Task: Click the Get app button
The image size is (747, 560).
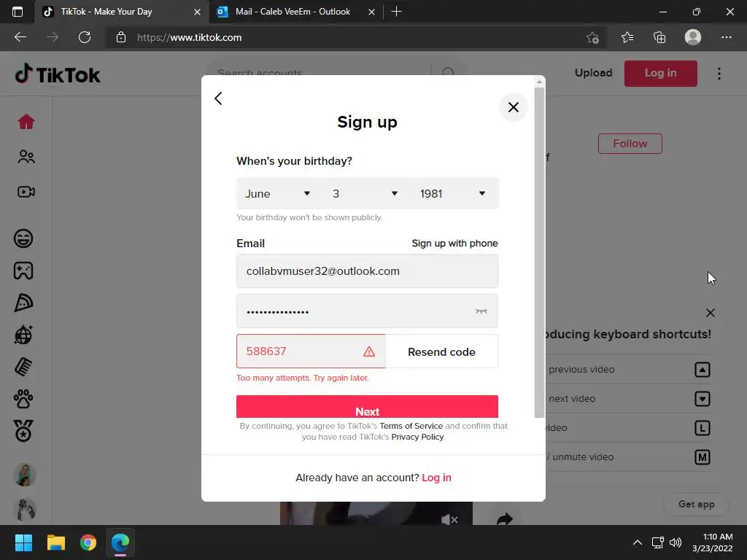Action: coord(696,505)
